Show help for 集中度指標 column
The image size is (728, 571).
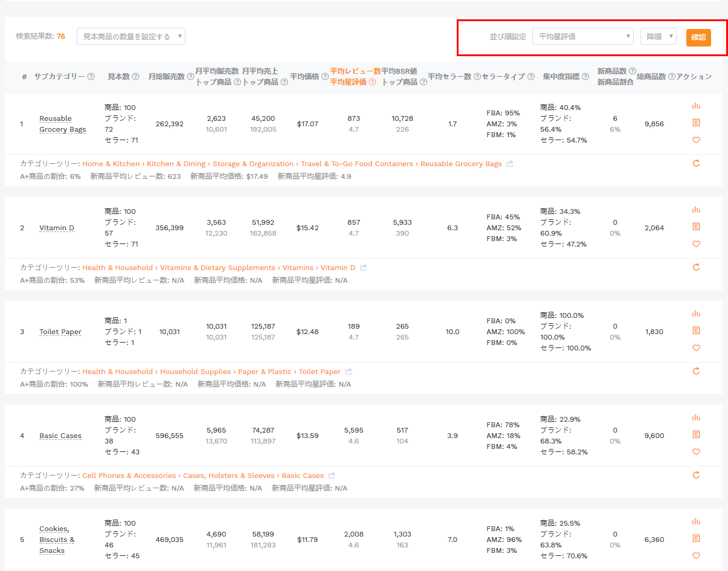click(585, 77)
